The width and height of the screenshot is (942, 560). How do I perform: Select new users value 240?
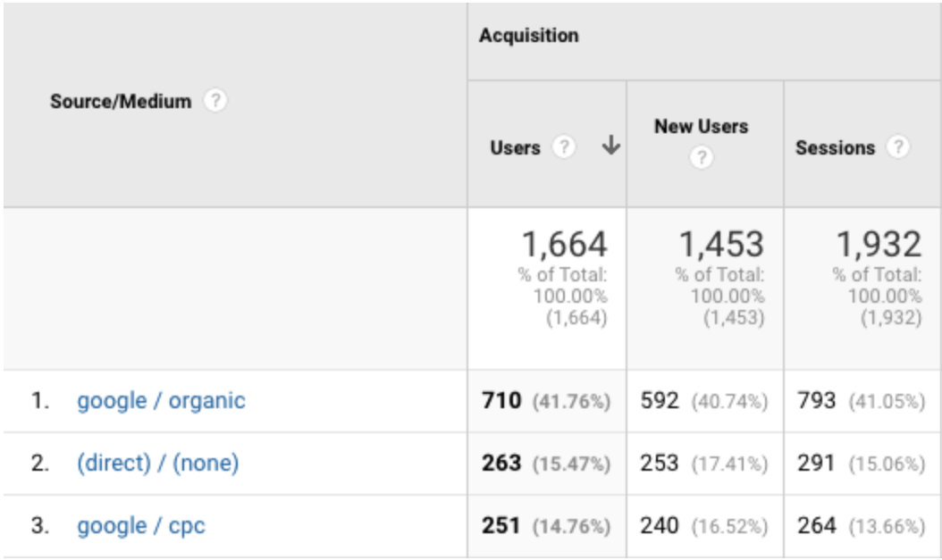tap(660, 526)
